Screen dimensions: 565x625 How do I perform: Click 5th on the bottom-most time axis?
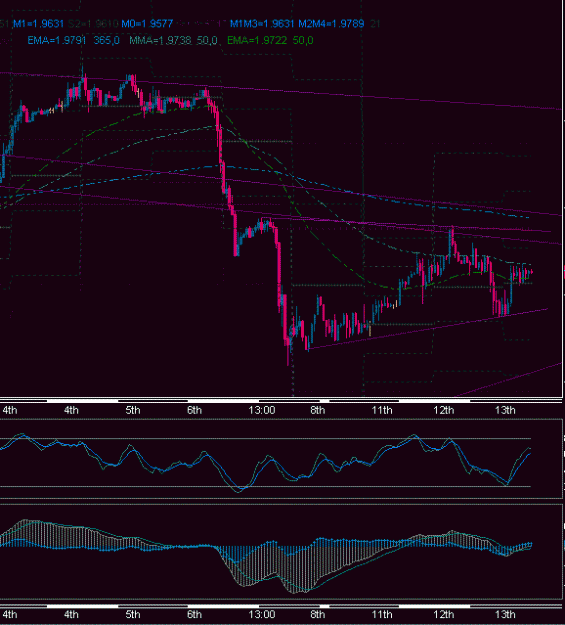(133, 615)
